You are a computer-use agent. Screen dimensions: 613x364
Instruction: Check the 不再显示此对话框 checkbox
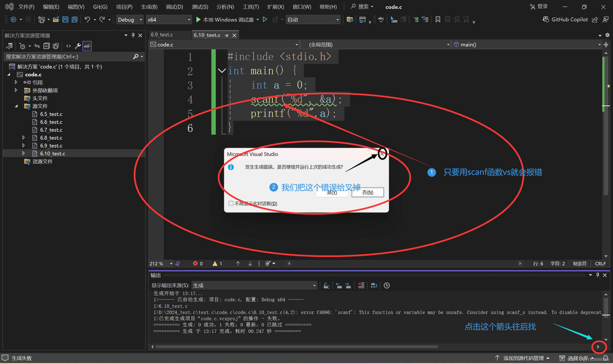[231, 203]
